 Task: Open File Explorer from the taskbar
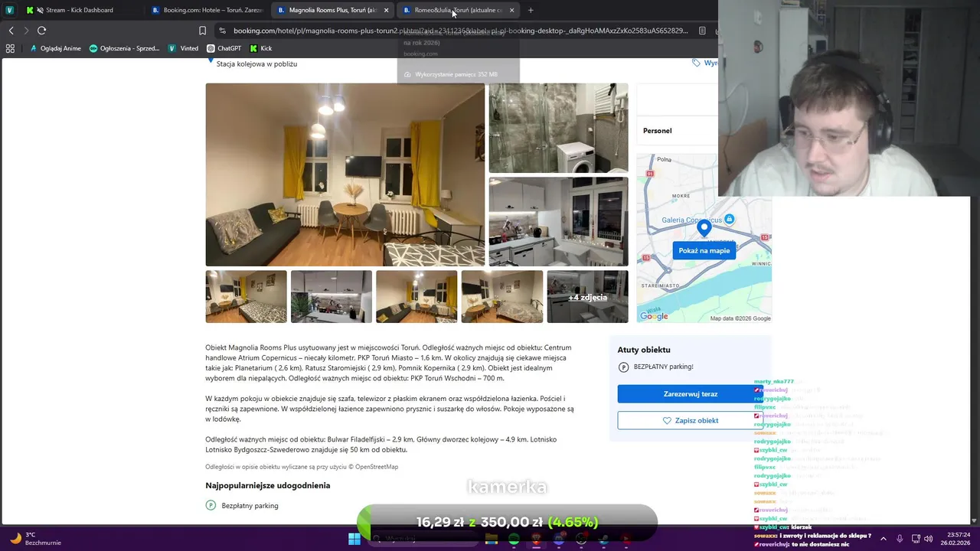pos(492,539)
